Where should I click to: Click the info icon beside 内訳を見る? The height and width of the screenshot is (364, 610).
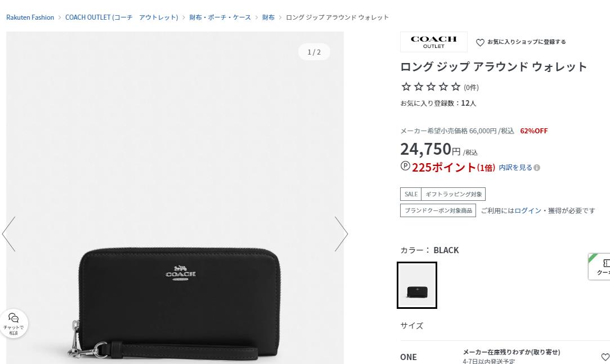537,168
